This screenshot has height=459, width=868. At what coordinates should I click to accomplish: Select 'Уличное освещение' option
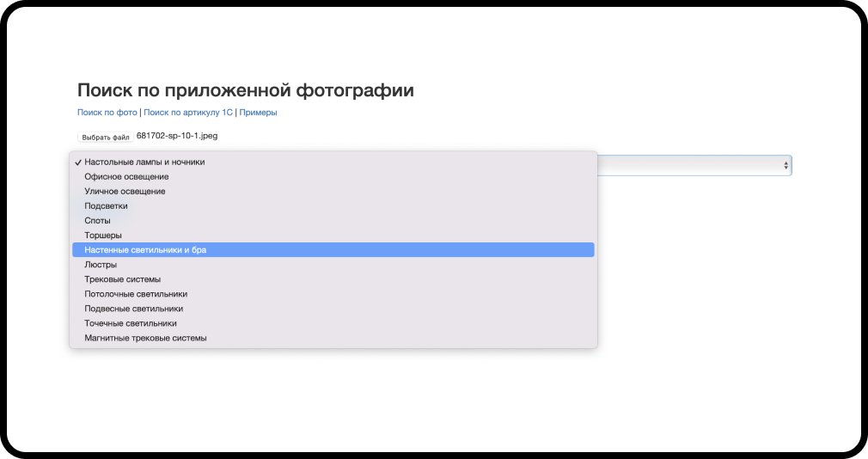125,191
